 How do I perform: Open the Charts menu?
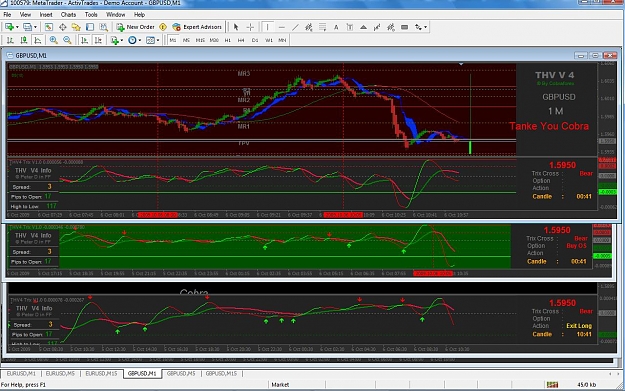(x=68, y=15)
